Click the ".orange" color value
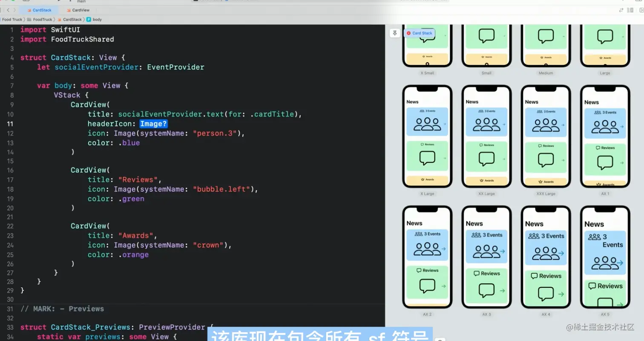 [x=133, y=254]
